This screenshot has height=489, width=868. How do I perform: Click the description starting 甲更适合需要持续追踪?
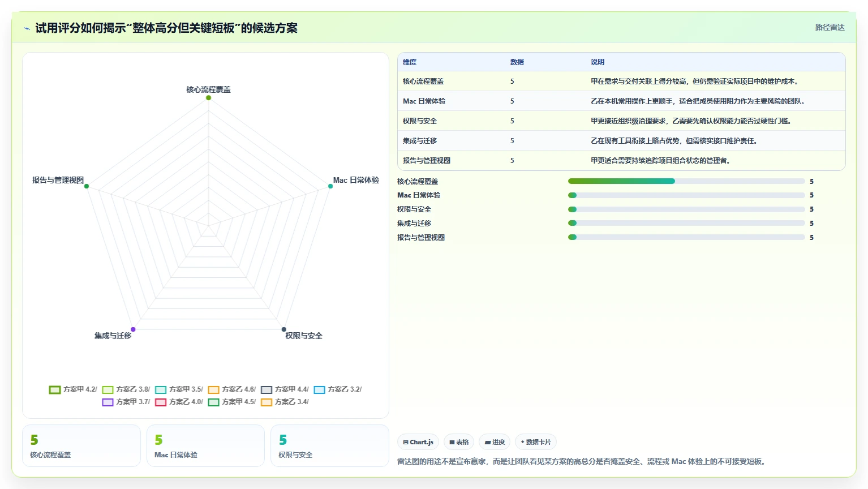pos(661,161)
